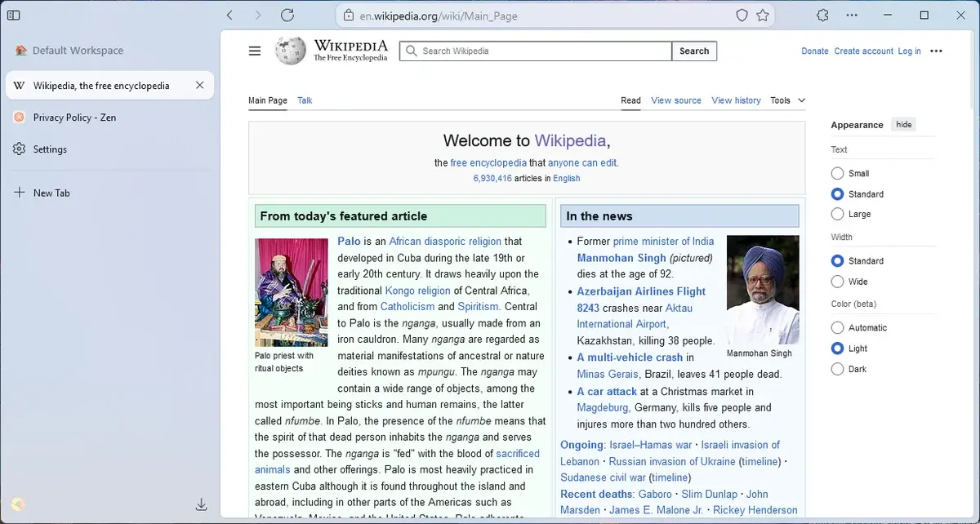This screenshot has height=524, width=980.
Task: Click the New Tab plus icon
Action: coord(20,193)
